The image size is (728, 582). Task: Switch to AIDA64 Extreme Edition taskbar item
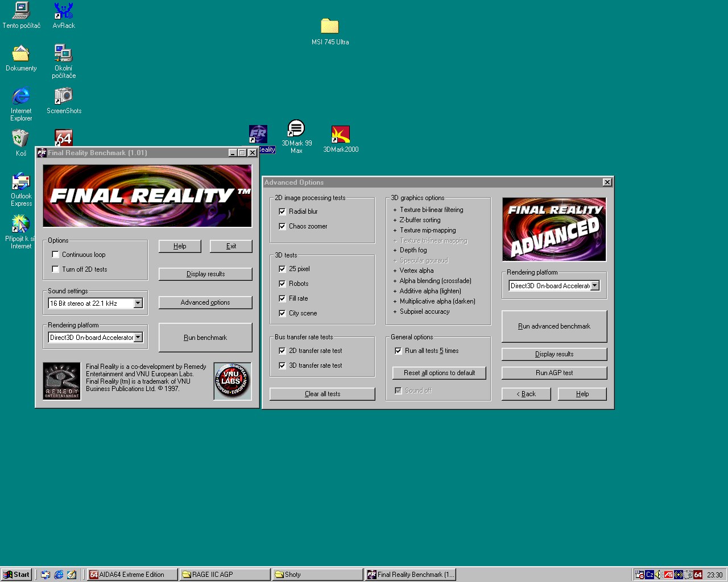(x=132, y=575)
